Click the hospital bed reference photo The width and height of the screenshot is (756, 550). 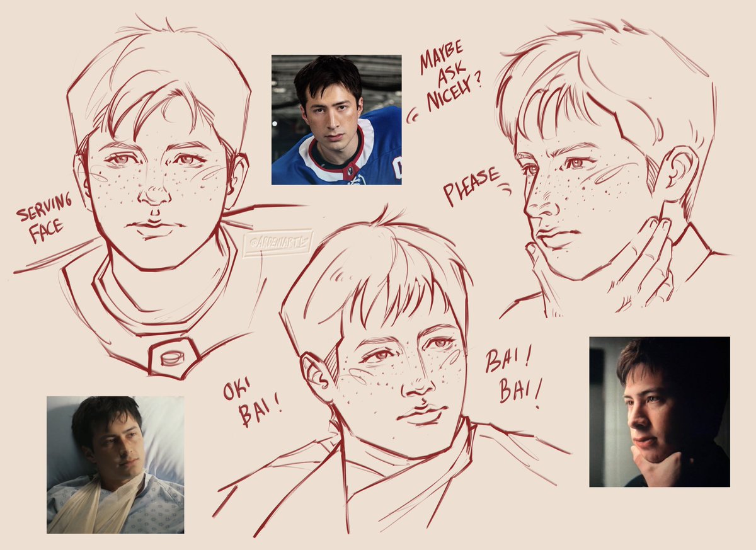click(x=115, y=465)
